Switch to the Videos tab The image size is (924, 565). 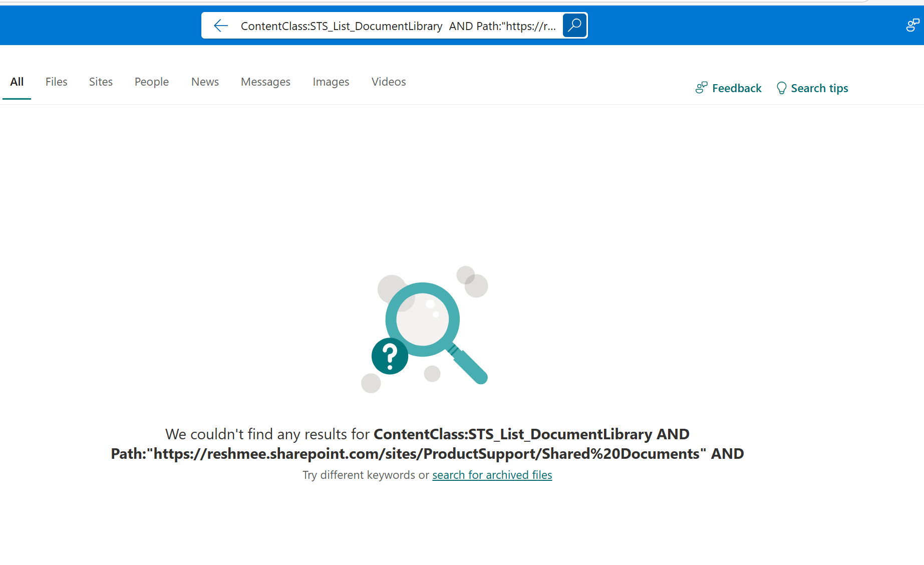(x=388, y=82)
